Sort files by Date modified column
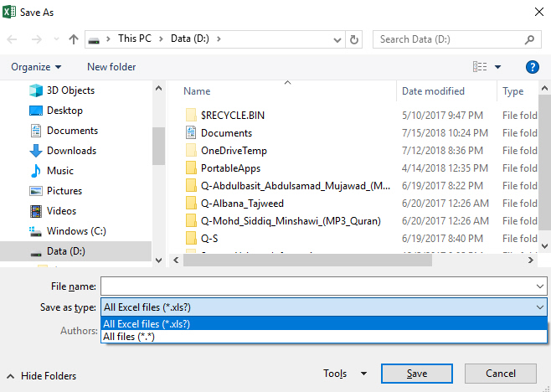551x392 pixels. [x=433, y=91]
